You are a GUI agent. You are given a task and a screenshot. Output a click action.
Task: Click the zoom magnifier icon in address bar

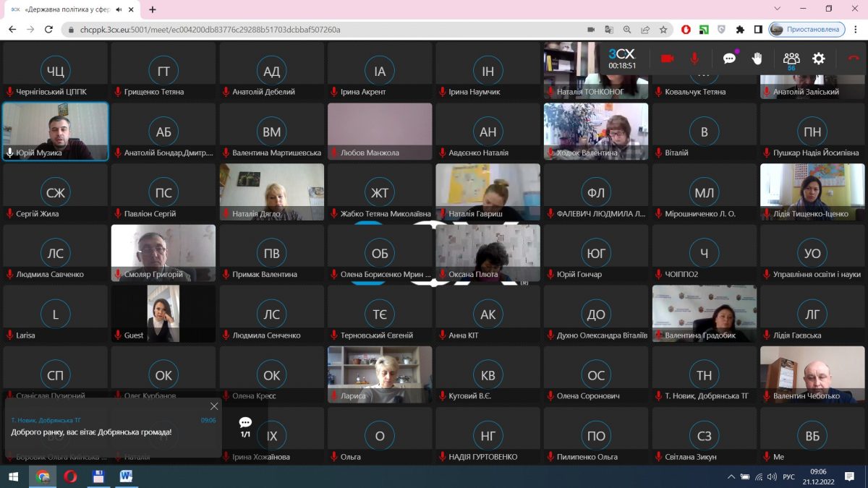pos(626,30)
